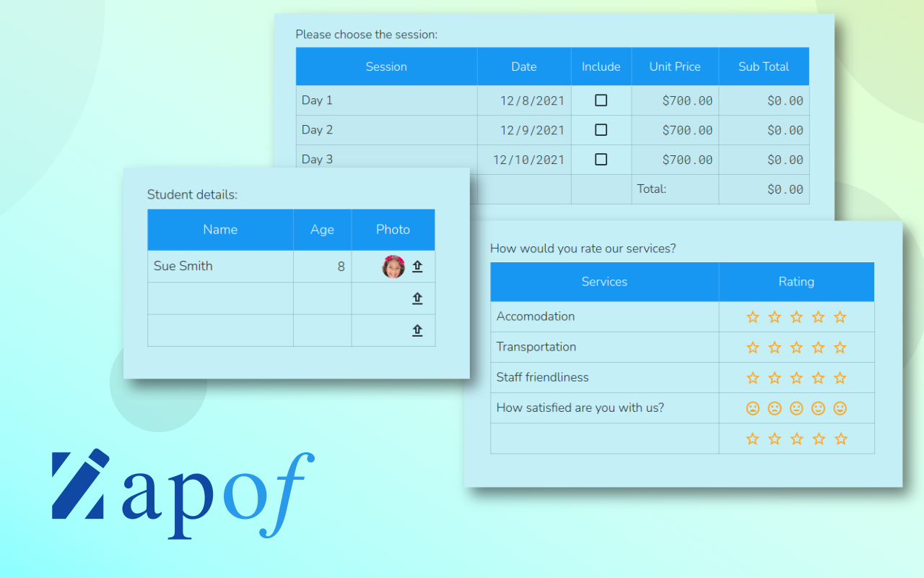Tick the Include checkbox for Day 2
Viewport: 924px width, 578px height.
(x=601, y=130)
